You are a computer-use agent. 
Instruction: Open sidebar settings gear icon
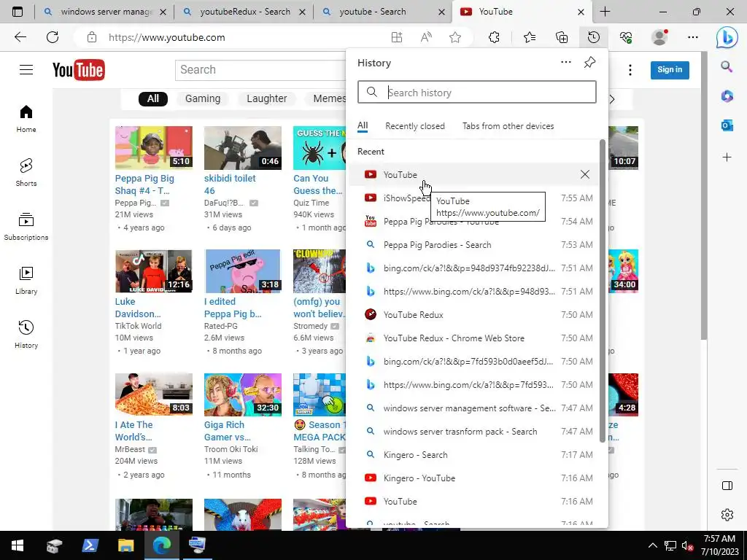coord(727,515)
